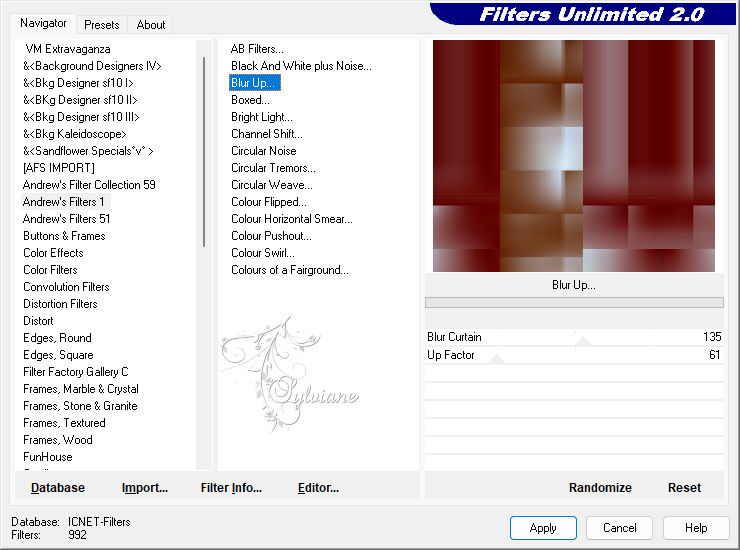Screen dimensions: 740x550
Task: Apply the Blur Up filter
Action: coord(543,528)
